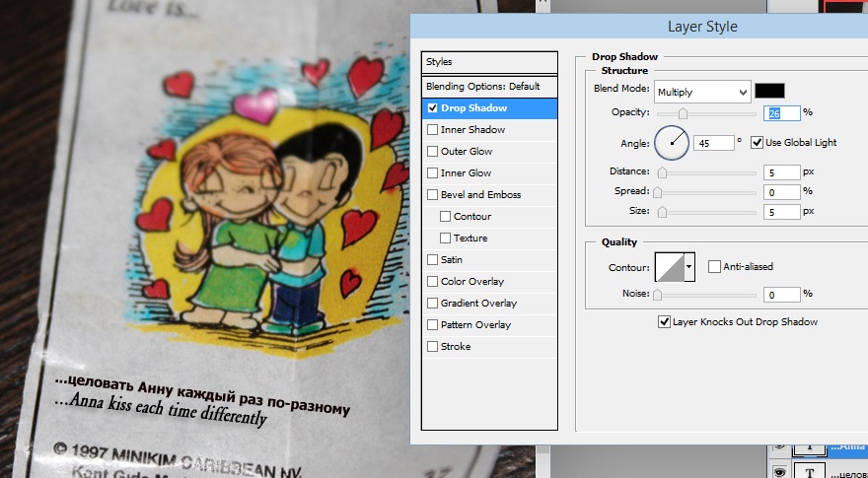
Task: Click the Spread slider handle
Action: (x=657, y=192)
